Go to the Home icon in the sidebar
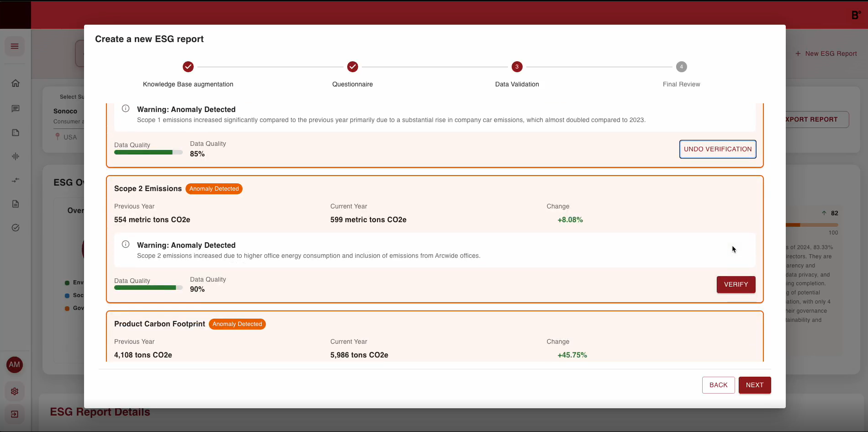Screen dimensions: 868x432 pyautogui.click(x=16, y=83)
